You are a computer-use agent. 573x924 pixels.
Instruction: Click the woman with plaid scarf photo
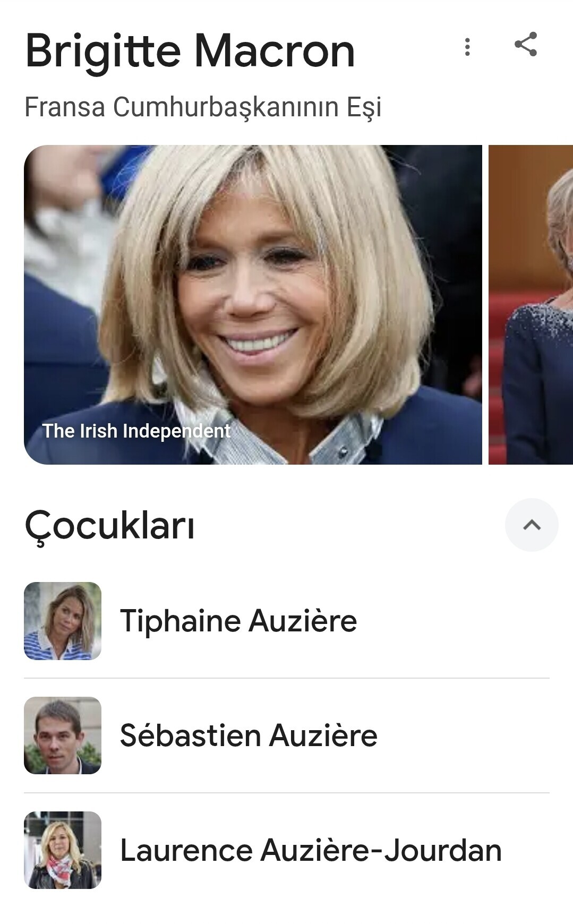point(63,850)
